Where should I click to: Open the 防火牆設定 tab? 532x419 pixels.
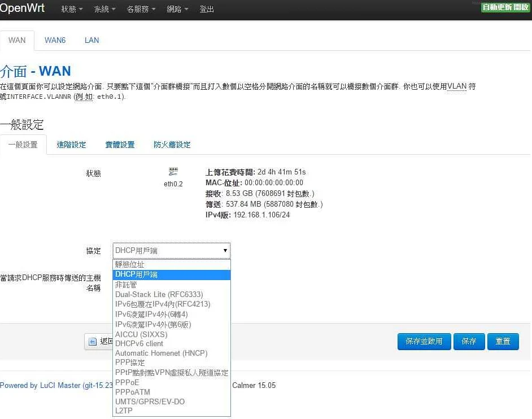tap(172, 145)
